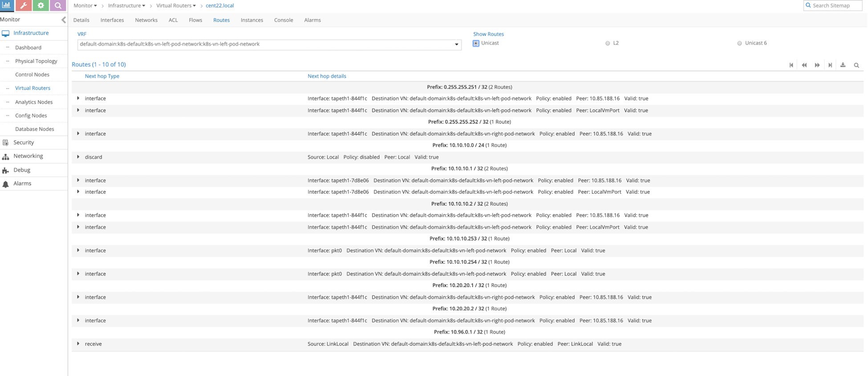Image resolution: width=868 pixels, height=376 pixels.
Task: Go to next page of routes
Action: pyautogui.click(x=817, y=65)
